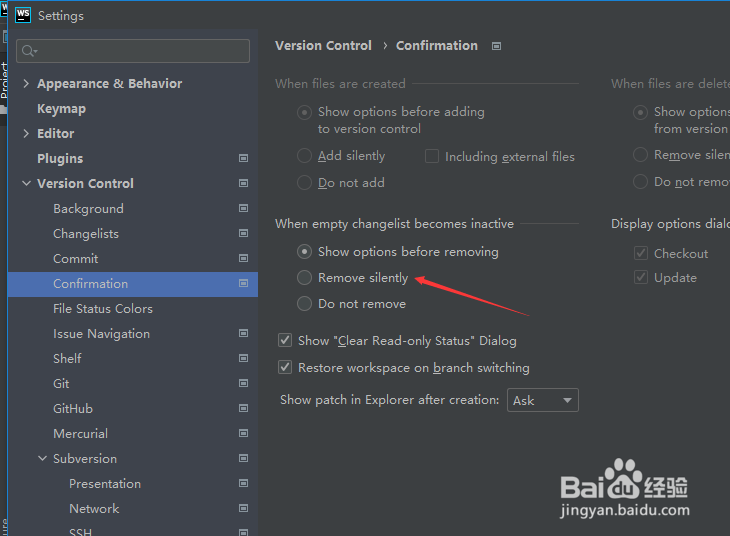Click Version Control in the breadcrumb
Image resolution: width=730 pixels, height=536 pixels.
pyautogui.click(x=323, y=46)
